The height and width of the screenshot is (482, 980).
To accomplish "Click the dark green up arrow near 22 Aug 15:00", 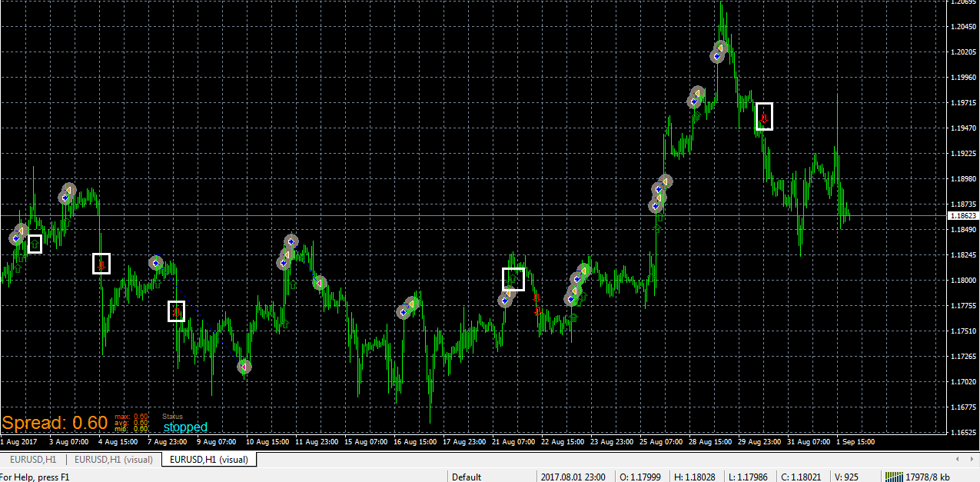I will [573, 317].
